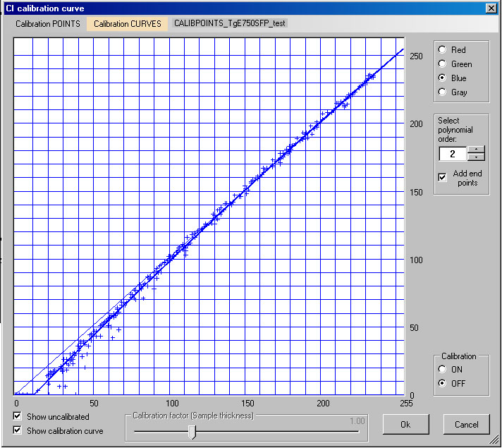Click the Cancel button
This screenshot has height=448, width=502.
(x=467, y=424)
